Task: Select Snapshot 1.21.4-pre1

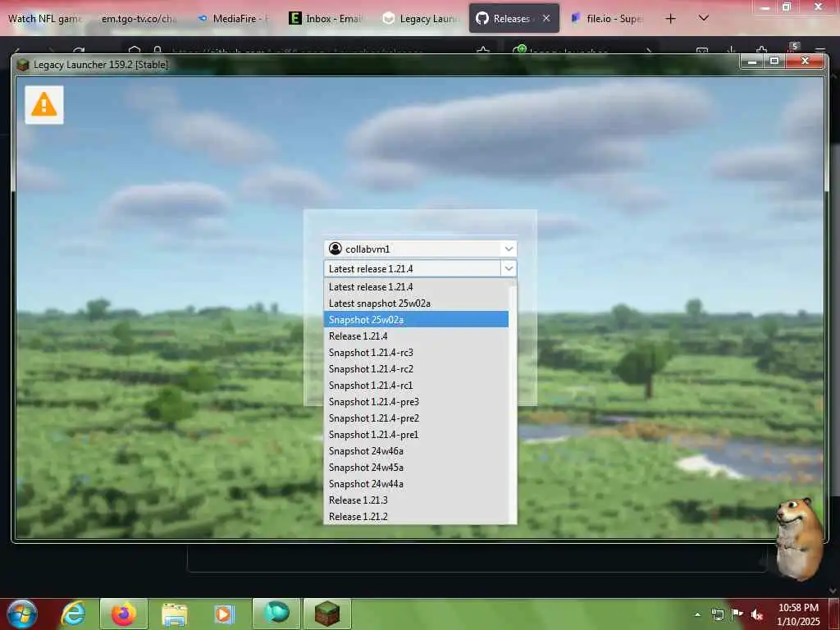Action: (x=416, y=435)
